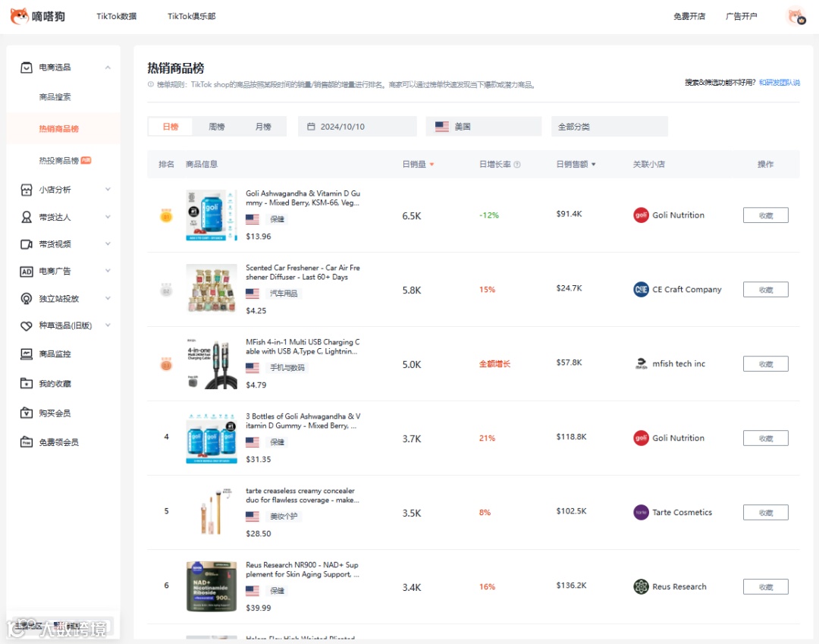Click the mfish tech inc shop logo
The width and height of the screenshot is (819, 644).
(641, 363)
